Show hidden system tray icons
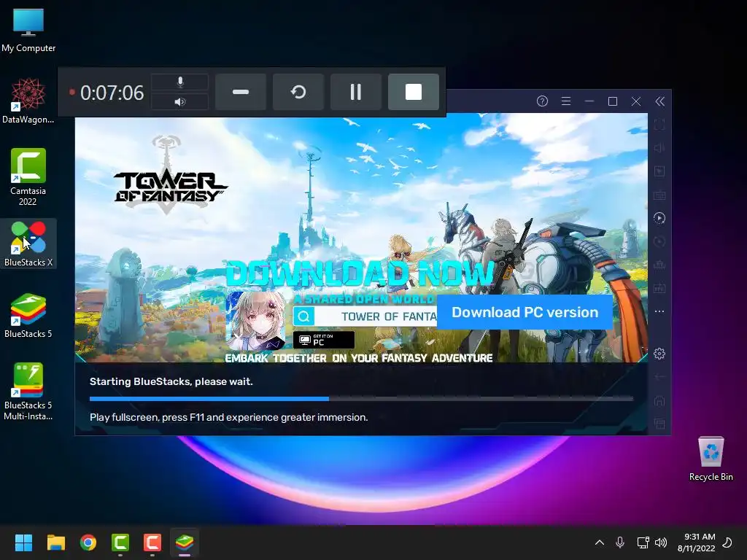 tap(600, 542)
